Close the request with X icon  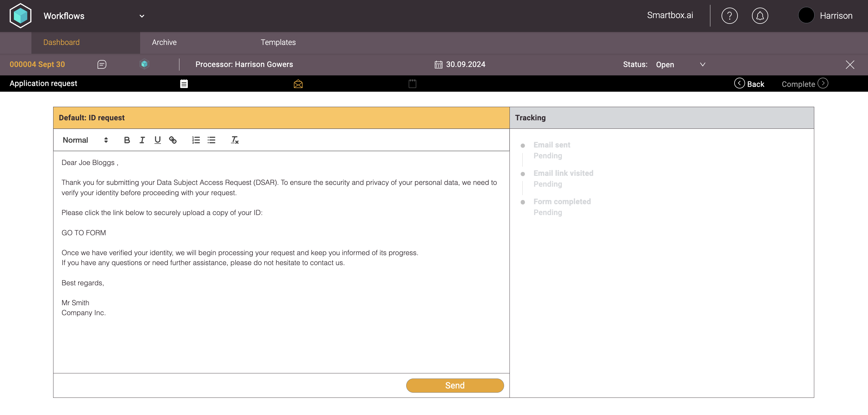[x=850, y=65]
